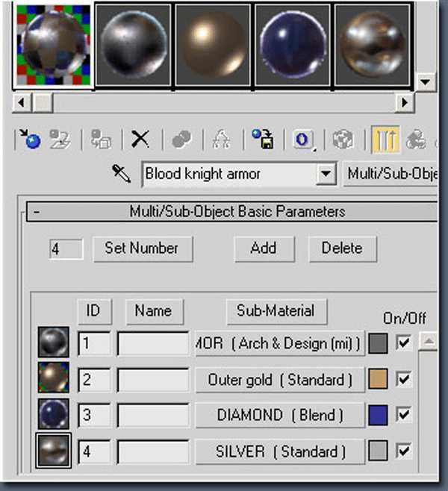Select gold sample sphere slot
Image resolution: width=448 pixels, height=491 pixels.
(213, 45)
